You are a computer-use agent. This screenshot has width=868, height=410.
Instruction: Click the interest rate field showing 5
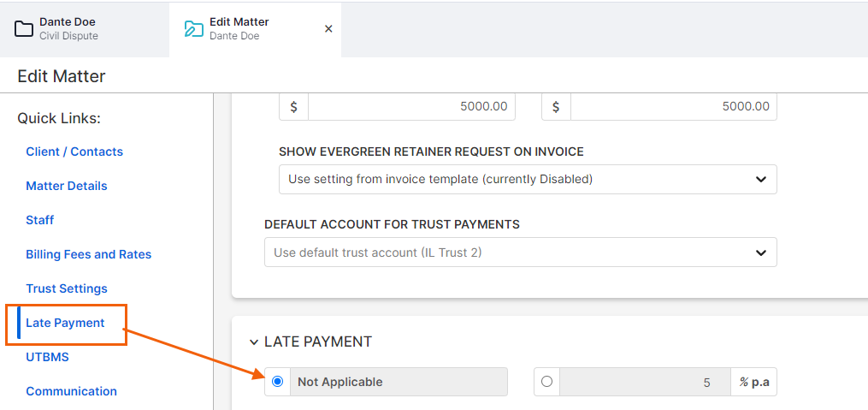coord(645,382)
